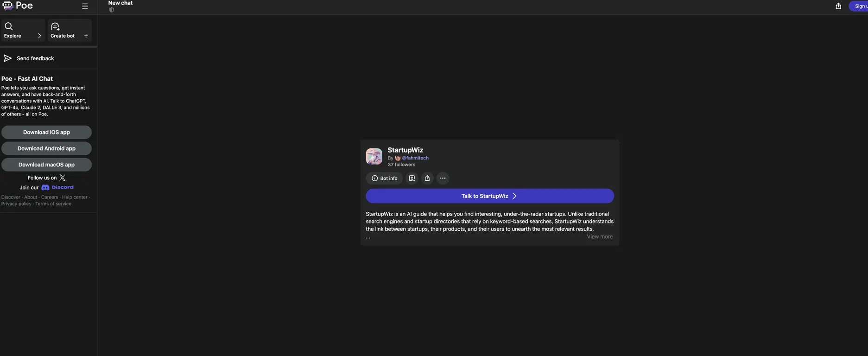This screenshot has width=868, height=356.
Task: Open the three-dots more options menu
Action: [x=443, y=178]
